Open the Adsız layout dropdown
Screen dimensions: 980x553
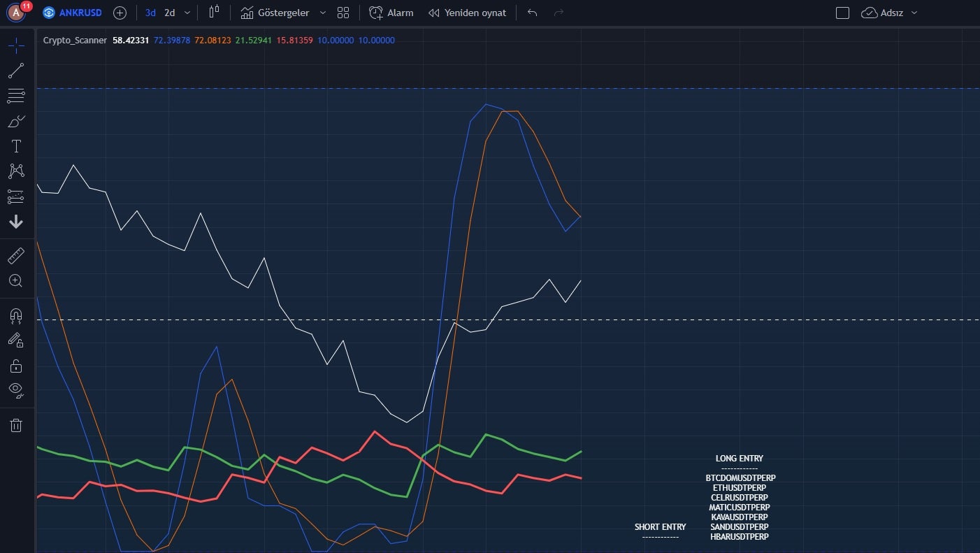coord(914,12)
